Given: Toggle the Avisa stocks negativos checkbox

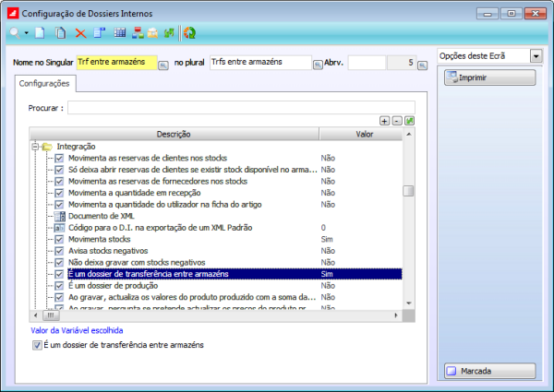Looking at the screenshot, I should point(59,251).
